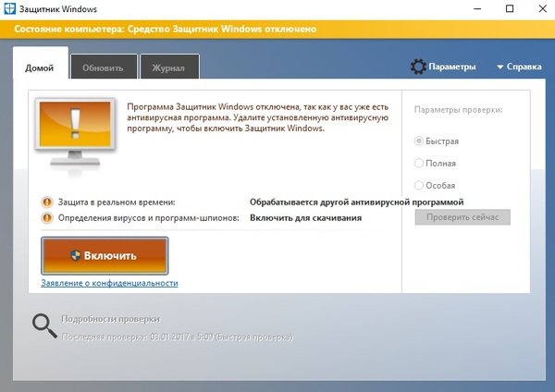Switch to the Домой tab
Screen dimensions: 555x392
tap(41, 63)
